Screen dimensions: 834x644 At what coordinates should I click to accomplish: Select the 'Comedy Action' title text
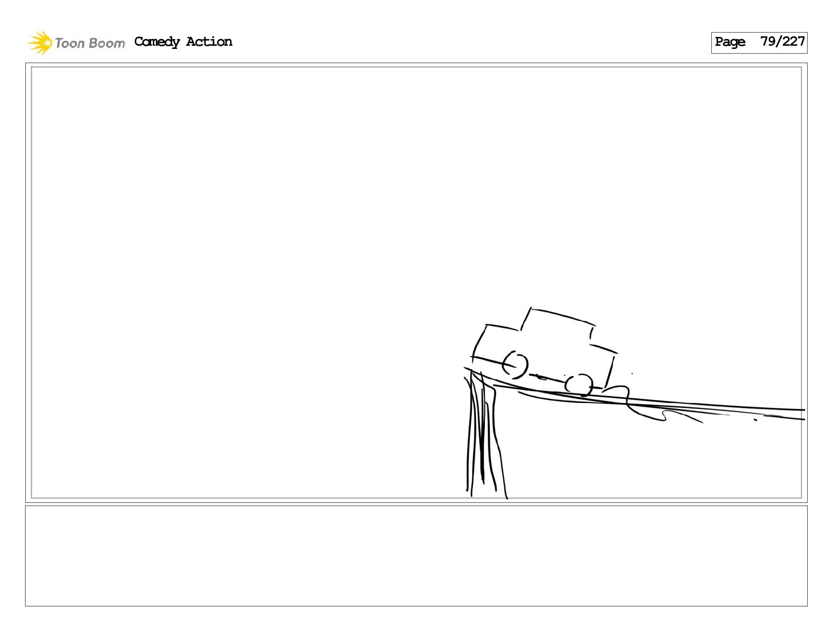coord(183,42)
